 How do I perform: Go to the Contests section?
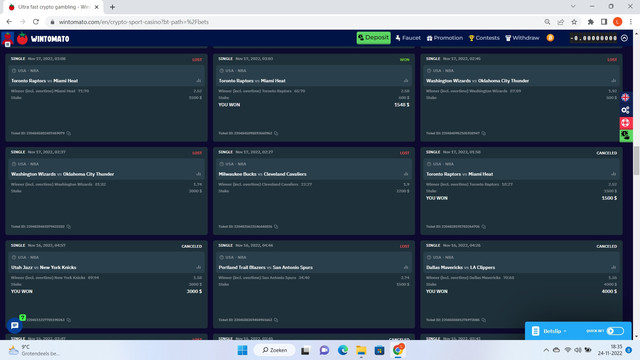[x=484, y=38]
